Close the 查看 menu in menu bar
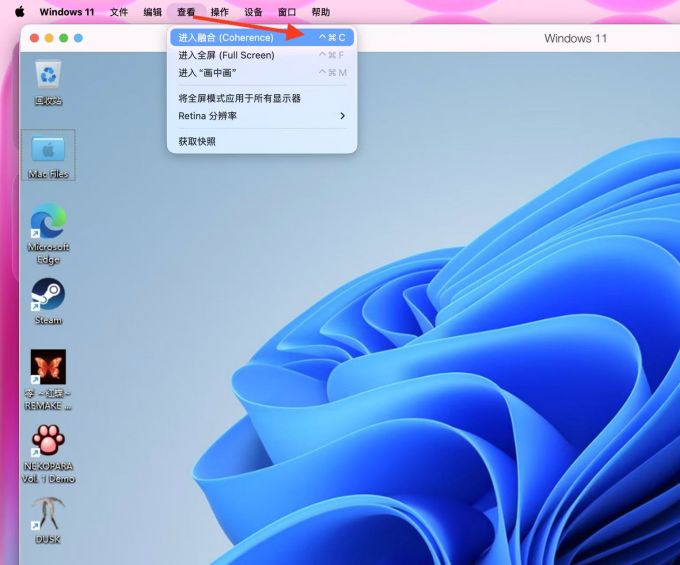This screenshot has width=680, height=565. tap(186, 12)
